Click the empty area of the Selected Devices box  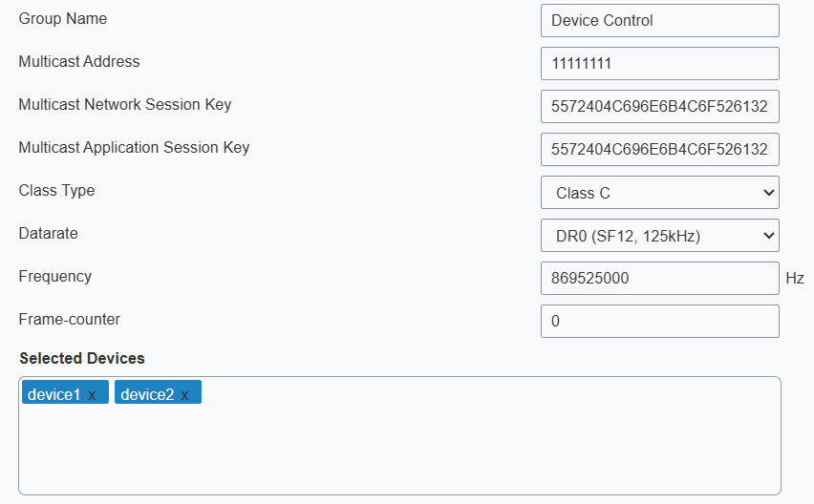399,449
